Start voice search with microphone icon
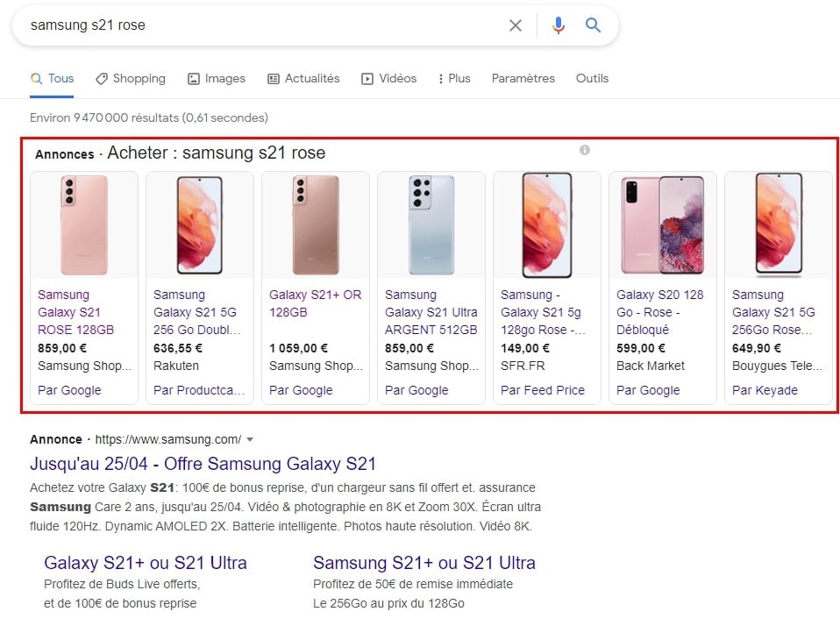Viewport: 840px width, 633px height. 559,25
